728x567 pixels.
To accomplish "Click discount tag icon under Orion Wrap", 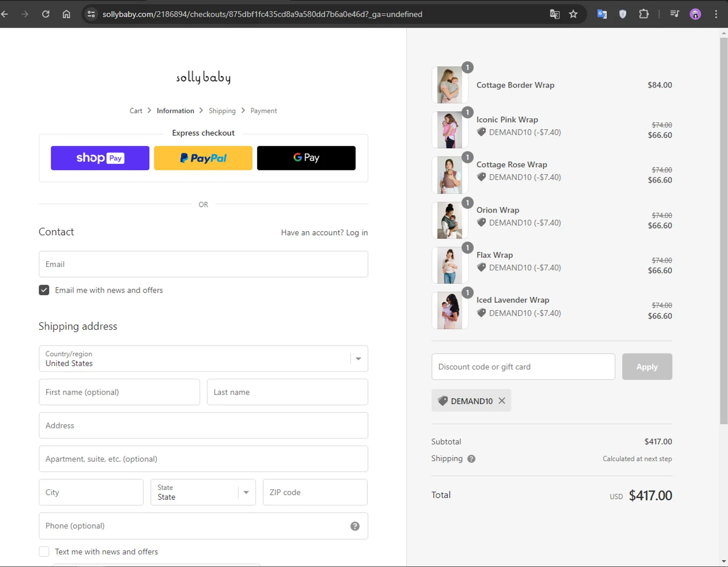I will [481, 222].
